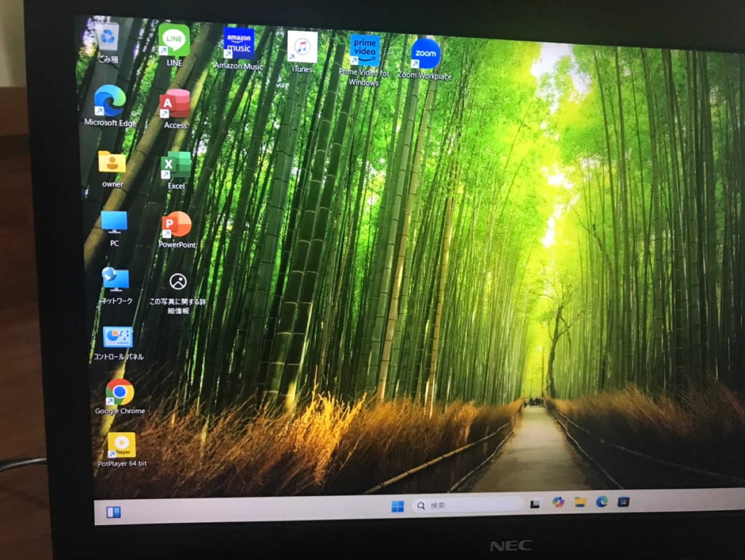Launch PowerPoint from the desktop
745x560 pixels.
[177, 225]
